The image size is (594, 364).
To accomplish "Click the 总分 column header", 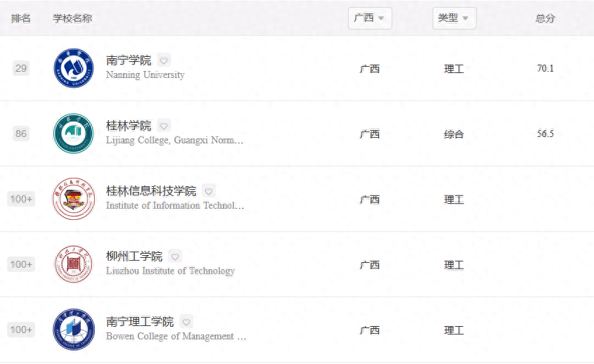I will pos(545,18).
